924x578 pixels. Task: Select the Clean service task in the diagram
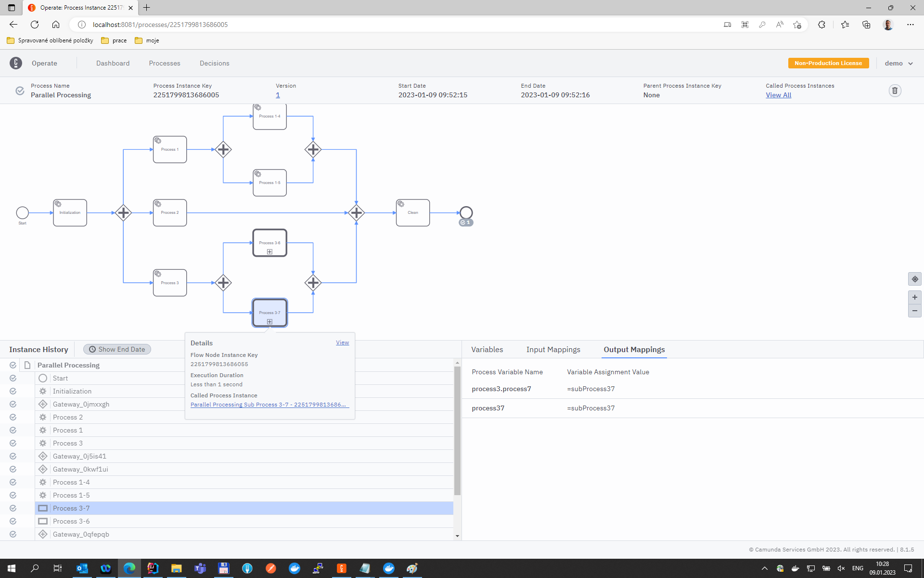[x=412, y=212]
